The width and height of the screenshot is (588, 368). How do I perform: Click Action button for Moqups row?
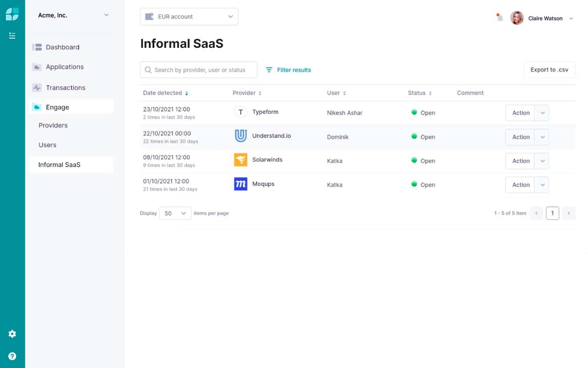[520, 185]
